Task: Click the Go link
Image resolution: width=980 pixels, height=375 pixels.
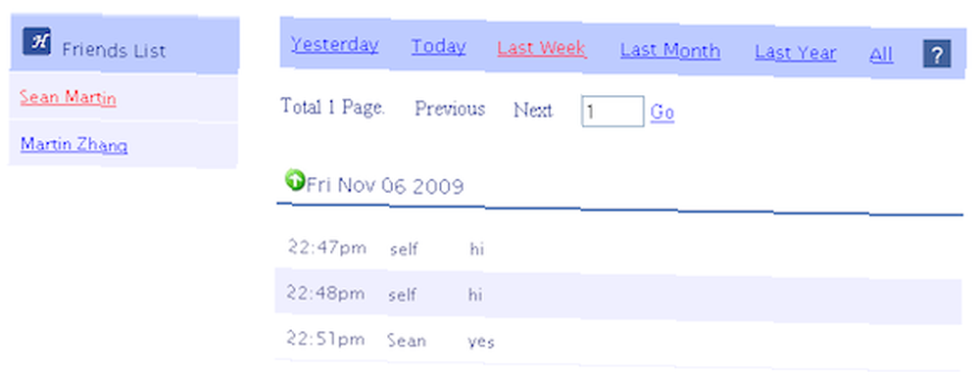Action: (x=661, y=113)
